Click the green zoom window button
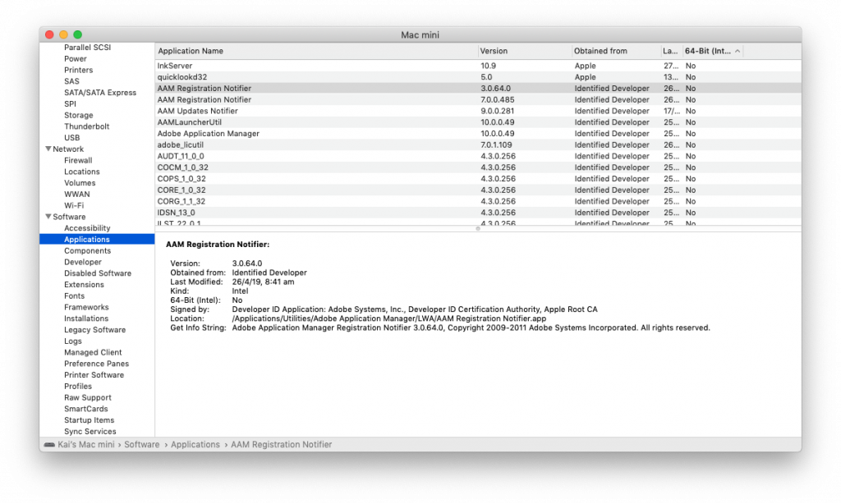Viewport: 841px width, 504px height. pyautogui.click(x=78, y=34)
